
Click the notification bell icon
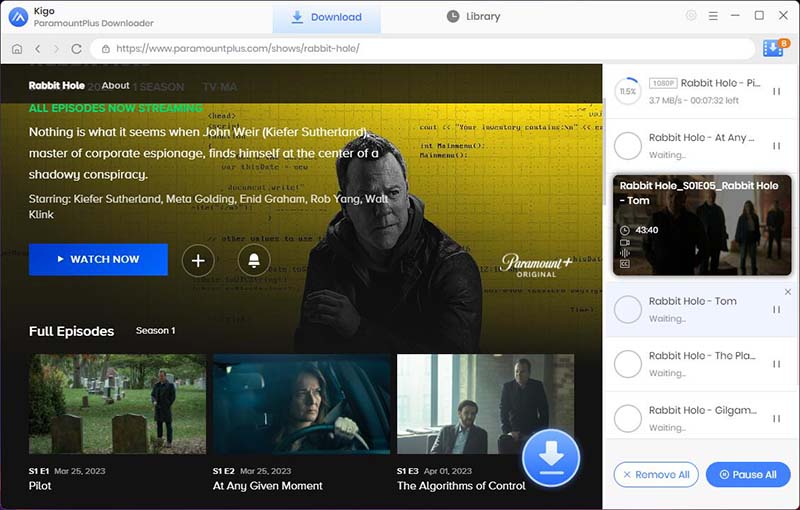click(x=254, y=261)
